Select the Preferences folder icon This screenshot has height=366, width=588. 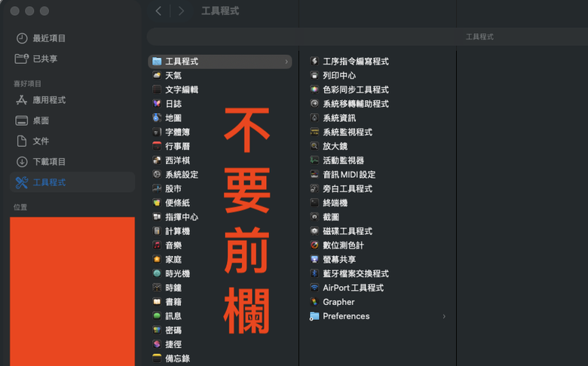(314, 316)
